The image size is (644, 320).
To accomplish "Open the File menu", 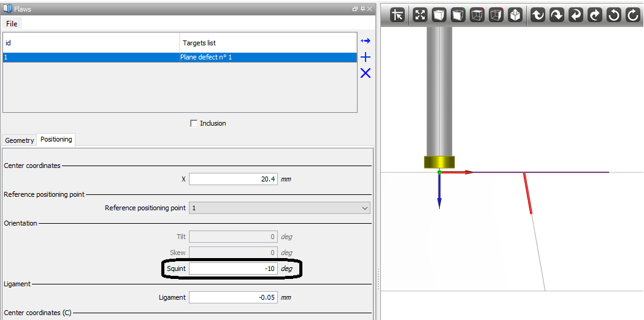I will pyautogui.click(x=12, y=24).
